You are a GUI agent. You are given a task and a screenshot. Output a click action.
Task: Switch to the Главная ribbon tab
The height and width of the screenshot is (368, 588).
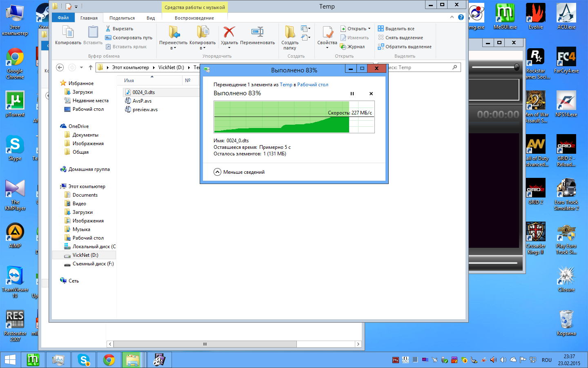click(x=89, y=18)
